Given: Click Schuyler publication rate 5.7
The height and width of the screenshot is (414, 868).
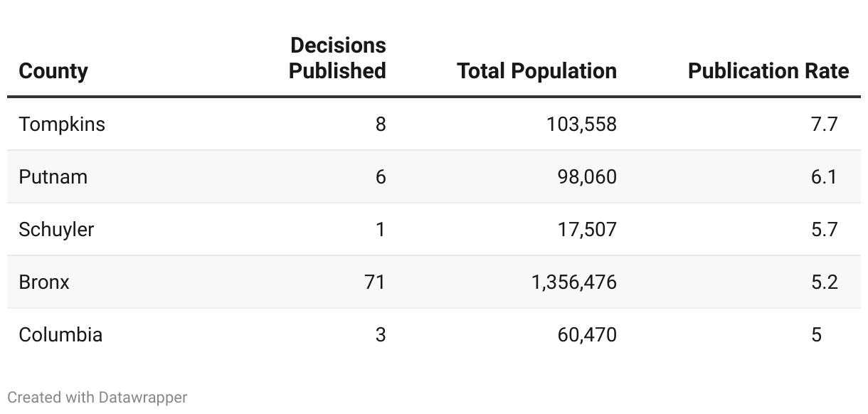Looking at the screenshot, I should [824, 230].
